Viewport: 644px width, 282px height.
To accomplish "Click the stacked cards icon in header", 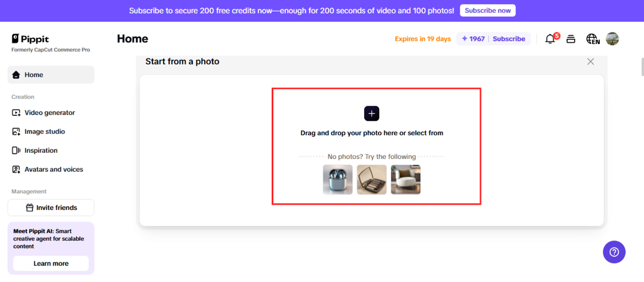I will (571, 39).
